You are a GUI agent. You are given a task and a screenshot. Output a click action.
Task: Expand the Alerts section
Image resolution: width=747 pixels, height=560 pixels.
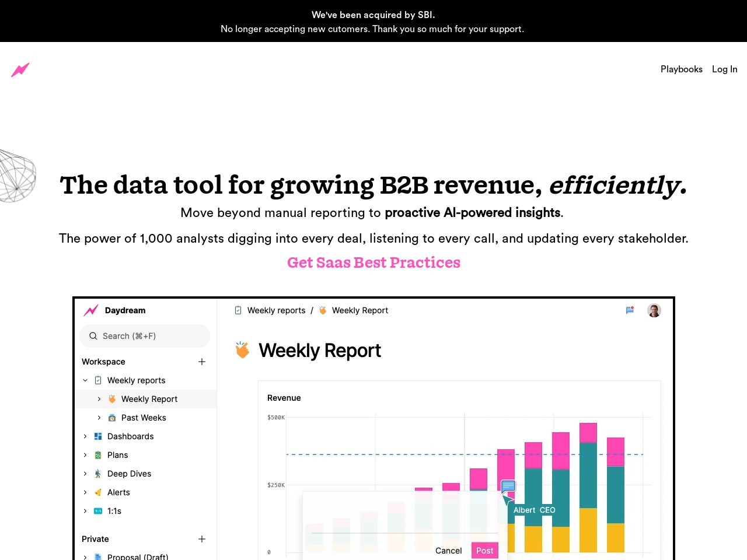pyautogui.click(x=85, y=492)
